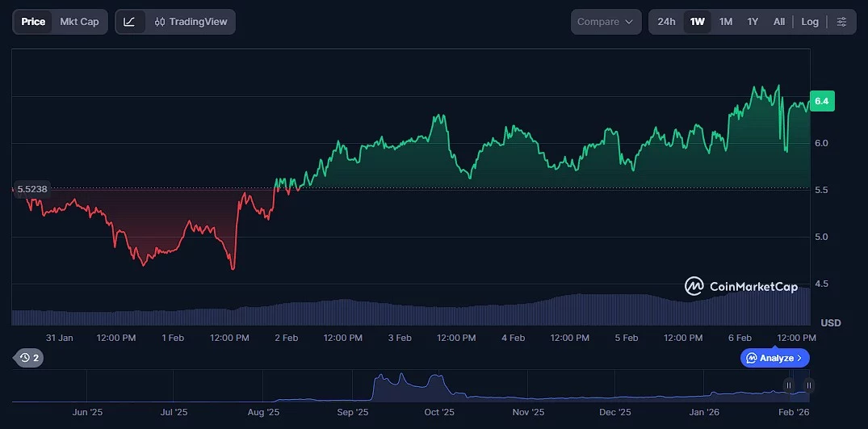Select the 1M time range
This screenshot has height=429, width=868.
[x=726, y=22]
